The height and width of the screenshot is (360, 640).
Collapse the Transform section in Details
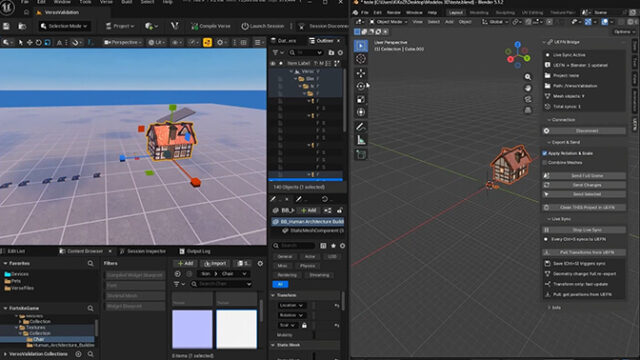coord(273,295)
